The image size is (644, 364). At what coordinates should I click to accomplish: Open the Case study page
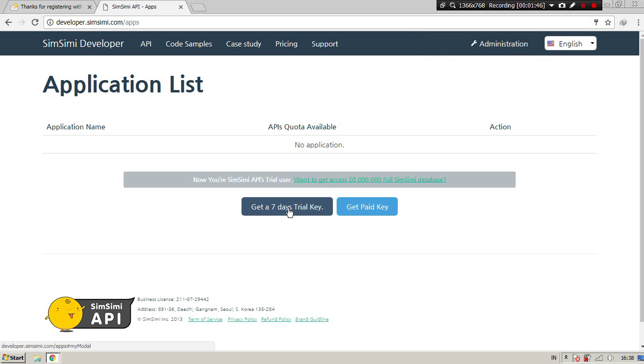coord(243,44)
